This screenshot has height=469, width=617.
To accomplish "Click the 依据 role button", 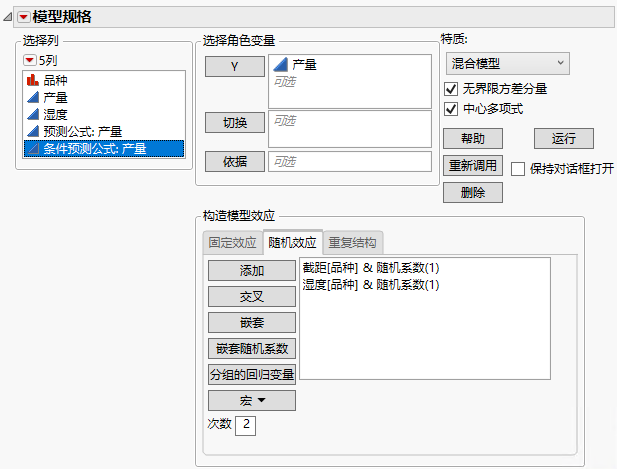I will coord(235,161).
